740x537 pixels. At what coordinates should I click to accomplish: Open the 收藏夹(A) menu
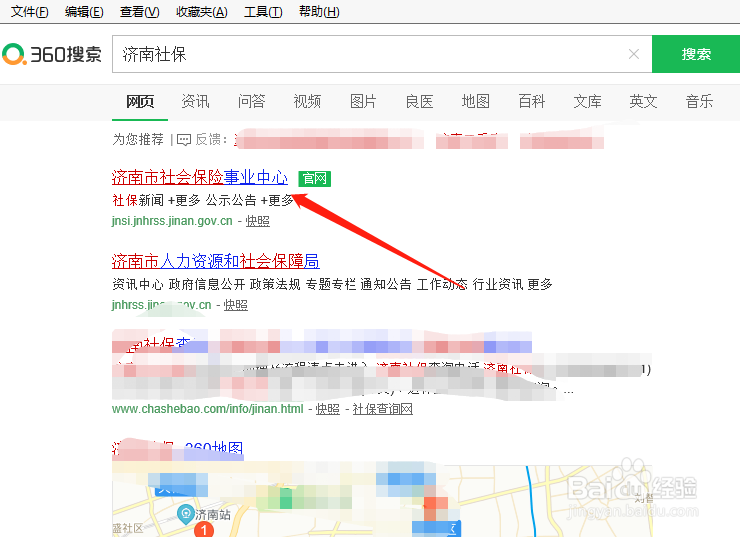tap(202, 11)
